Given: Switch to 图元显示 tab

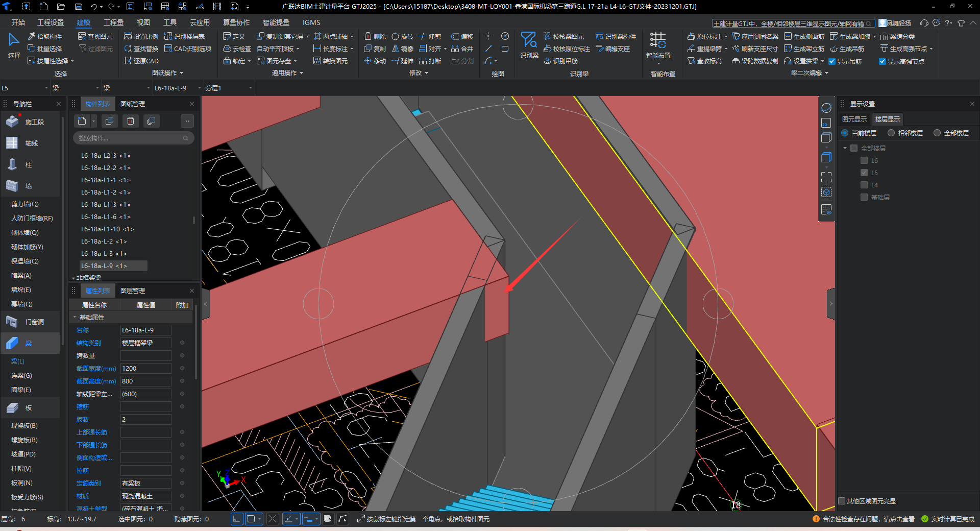Looking at the screenshot, I should pyautogui.click(x=854, y=119).
